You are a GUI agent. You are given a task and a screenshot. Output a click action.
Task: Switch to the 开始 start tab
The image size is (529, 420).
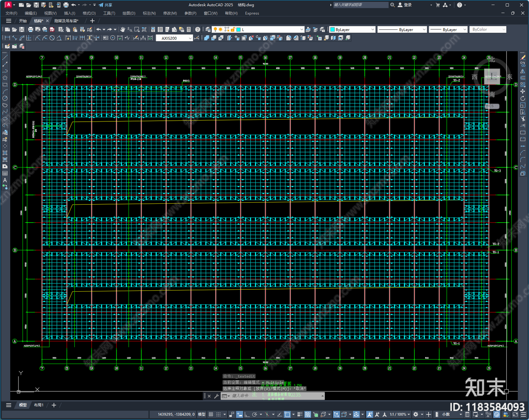pos(23,21)
